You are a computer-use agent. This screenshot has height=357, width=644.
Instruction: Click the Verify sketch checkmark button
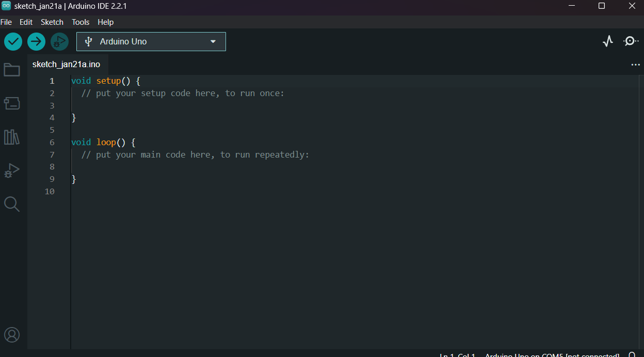13,41
